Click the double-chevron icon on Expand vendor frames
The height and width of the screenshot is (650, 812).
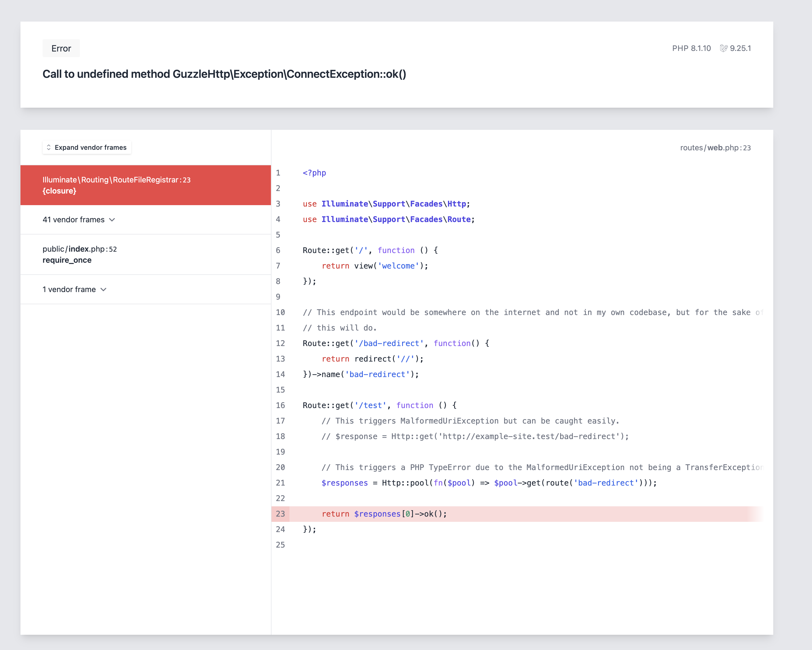click(49, 147)
